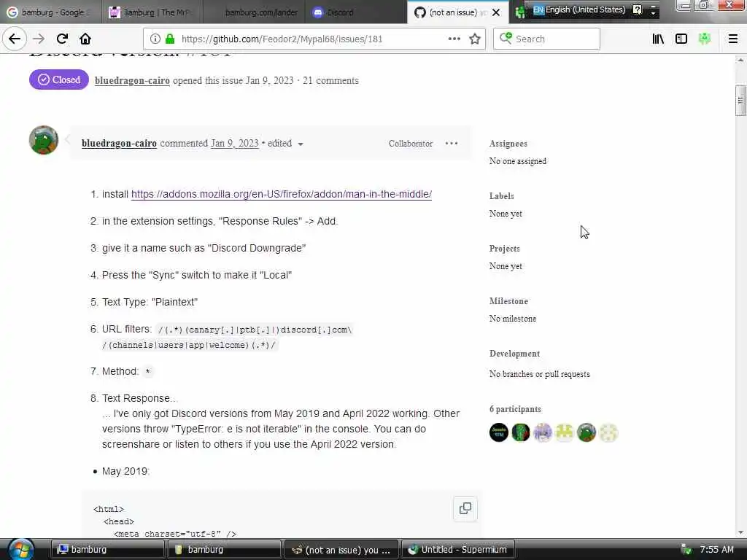Click the network tray icon near clock
The height and width of the screenshot is (560, 747).
pyautogui.click(x=686, y=550)
